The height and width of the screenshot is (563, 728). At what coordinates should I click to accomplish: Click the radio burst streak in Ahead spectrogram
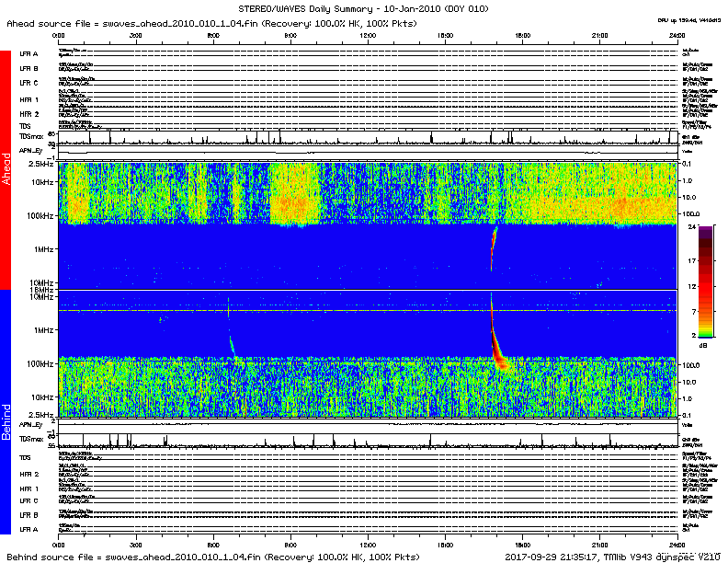coord(493,247)
